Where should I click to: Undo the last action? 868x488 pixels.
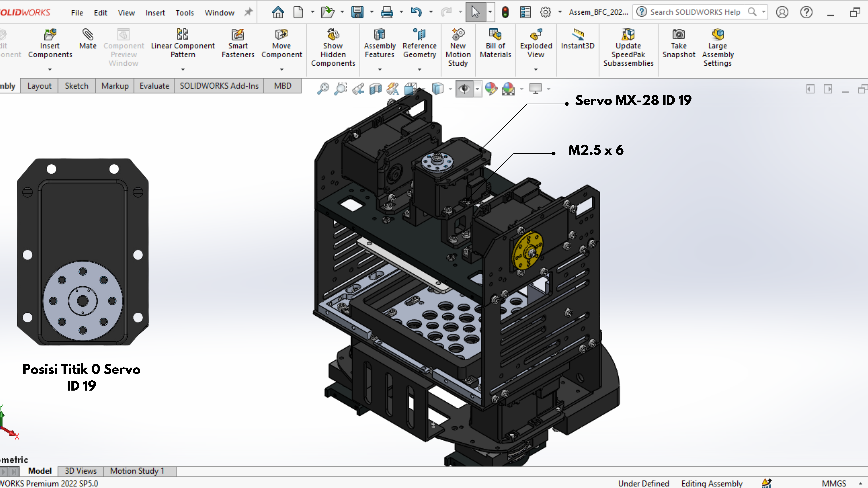click(x=416, y=12)
